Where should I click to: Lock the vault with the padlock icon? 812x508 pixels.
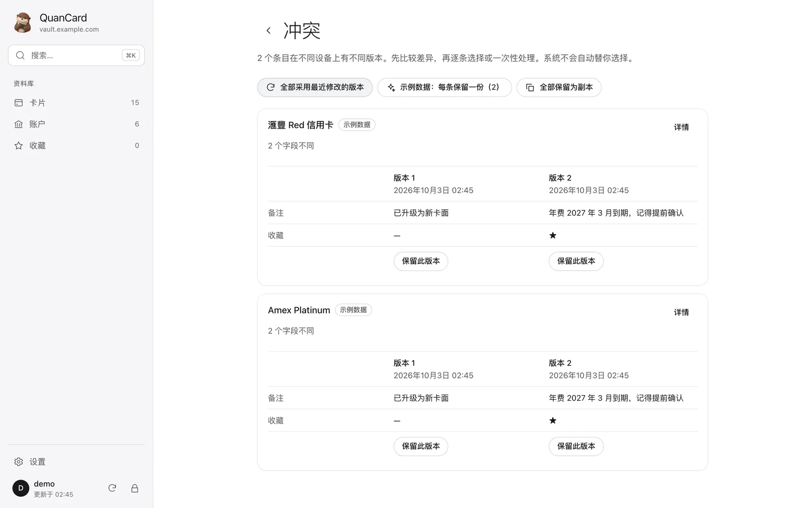coord(134,488)
